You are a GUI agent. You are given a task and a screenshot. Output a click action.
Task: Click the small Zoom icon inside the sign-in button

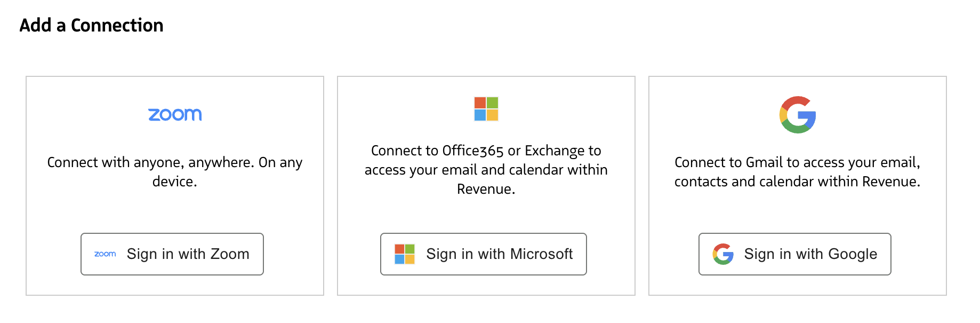(x=105, y=254)
